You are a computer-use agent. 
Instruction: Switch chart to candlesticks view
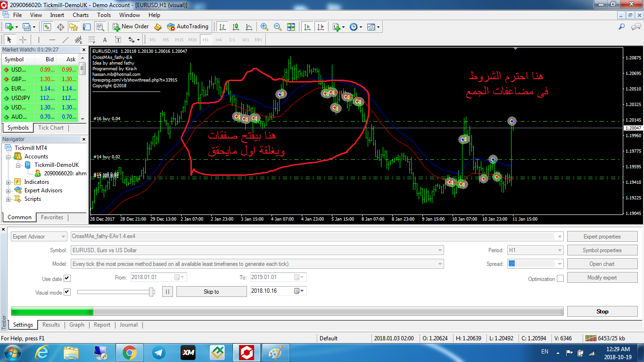236,27
